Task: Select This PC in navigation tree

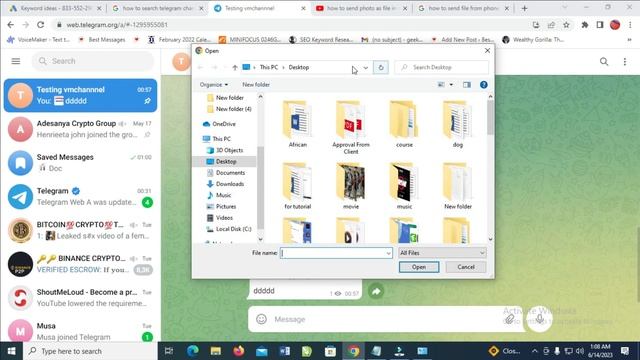Action: point(217,139)
